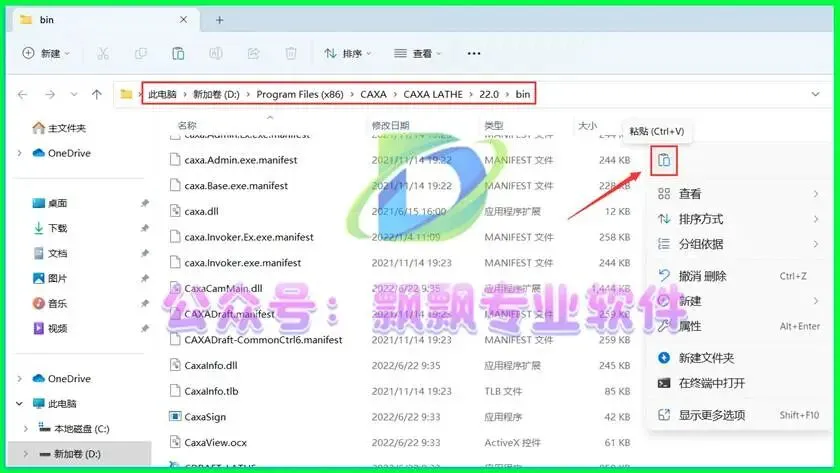This screenshot has width=840, height=473.
Task: Open 桌面 in the quick access sidebar
Action: point(50,204)
